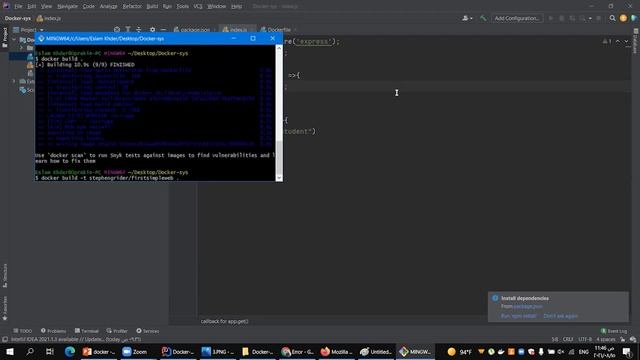
Task: Click the Search Everywhere magnifier icon
Action: tap(612, 18)
